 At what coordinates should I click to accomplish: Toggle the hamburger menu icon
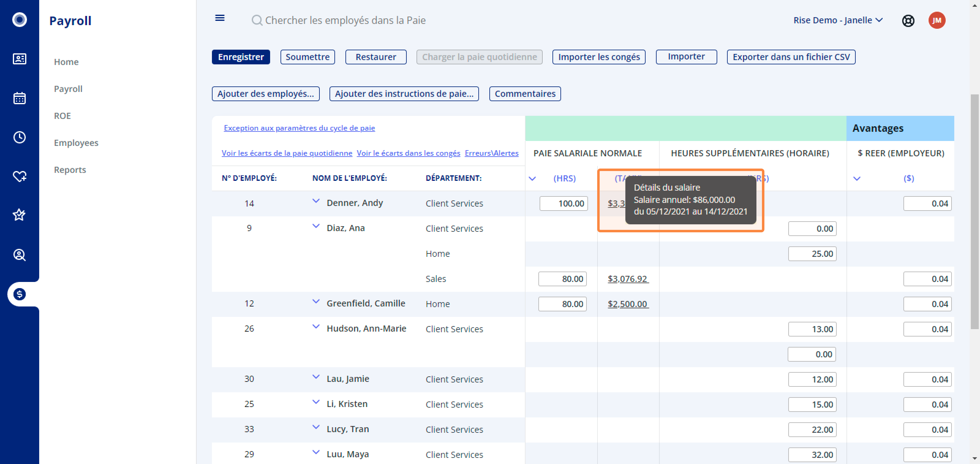tap(220, 18)
